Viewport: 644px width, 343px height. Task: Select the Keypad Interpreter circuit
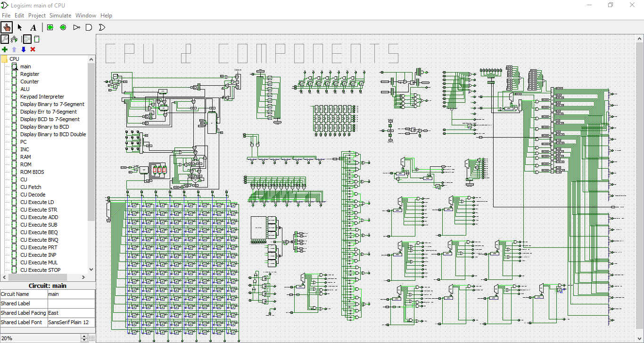[x=42, y=97]
